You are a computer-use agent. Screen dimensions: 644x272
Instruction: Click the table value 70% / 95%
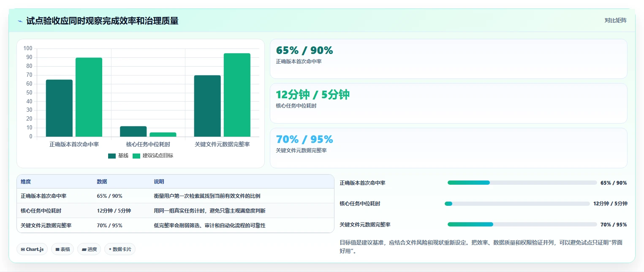[x=109, y=226]
